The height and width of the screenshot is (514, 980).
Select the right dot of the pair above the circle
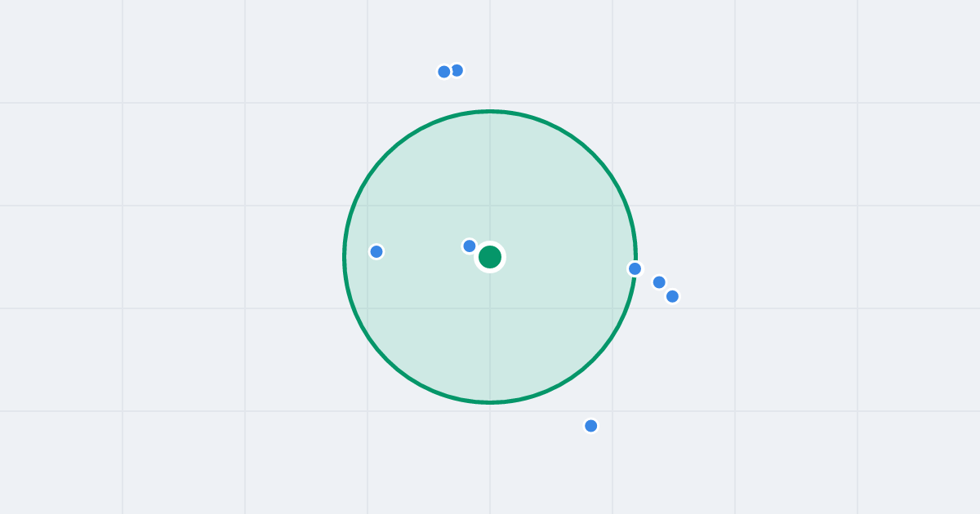(457, 70)
